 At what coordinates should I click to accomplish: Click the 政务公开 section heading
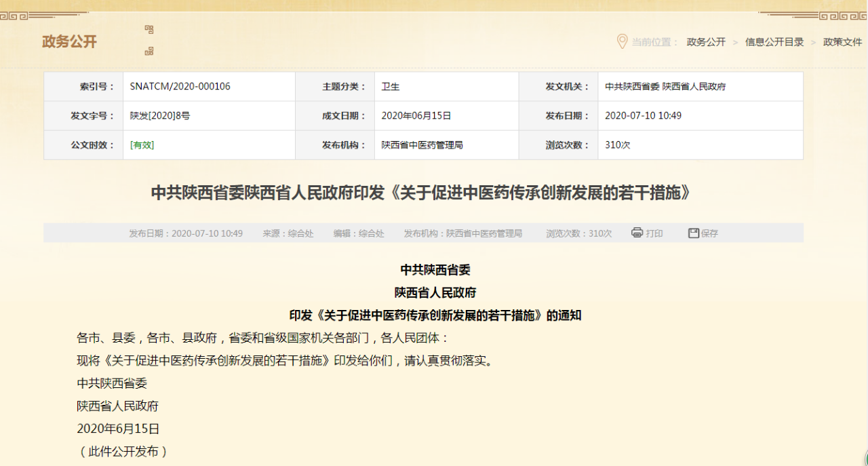pos(70,42)
